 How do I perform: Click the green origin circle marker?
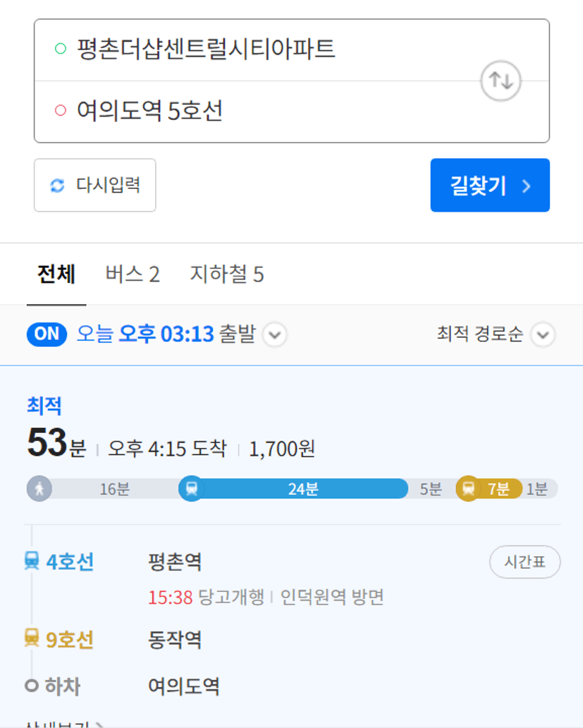(61, 48)
